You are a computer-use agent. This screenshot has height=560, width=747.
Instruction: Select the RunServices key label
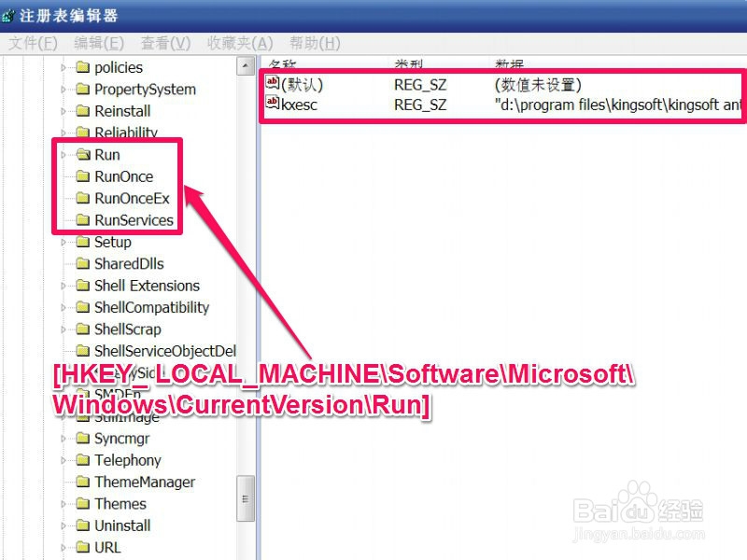pyautogui.click(x=134, y=220)
